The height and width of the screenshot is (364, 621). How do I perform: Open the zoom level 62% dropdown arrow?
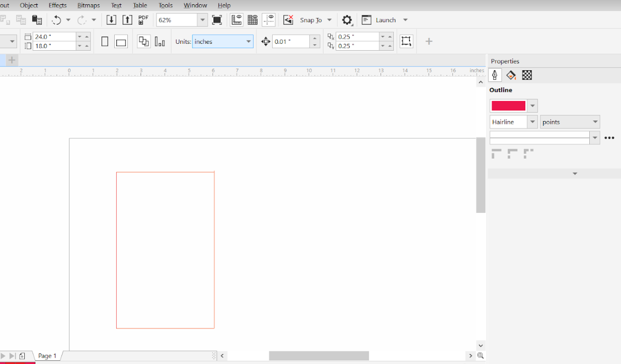[202, 20]
